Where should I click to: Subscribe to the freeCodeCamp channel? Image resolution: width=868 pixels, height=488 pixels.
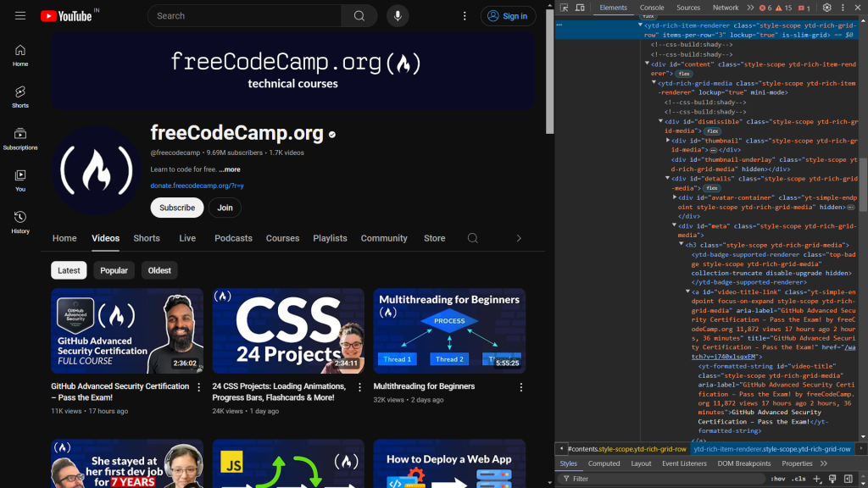tap(176, 208)
